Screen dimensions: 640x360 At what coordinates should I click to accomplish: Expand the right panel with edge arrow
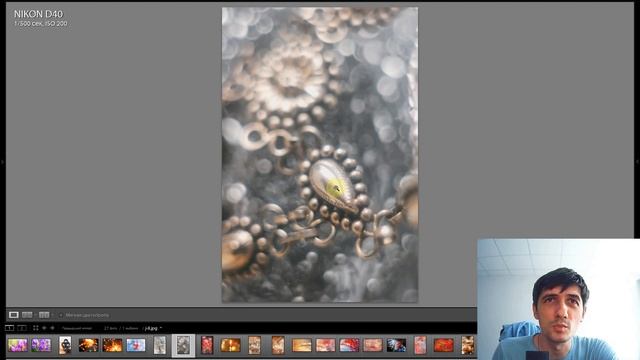[637, 162]
